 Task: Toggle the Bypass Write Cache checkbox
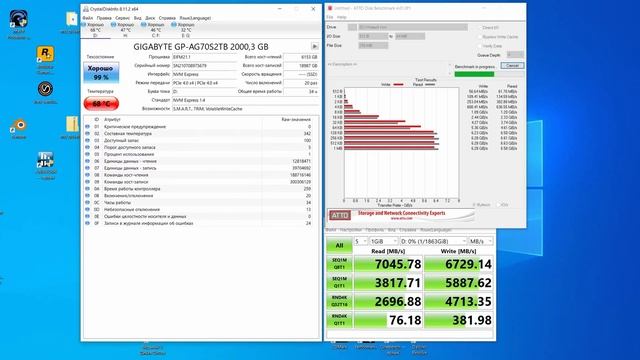(480, 37)
